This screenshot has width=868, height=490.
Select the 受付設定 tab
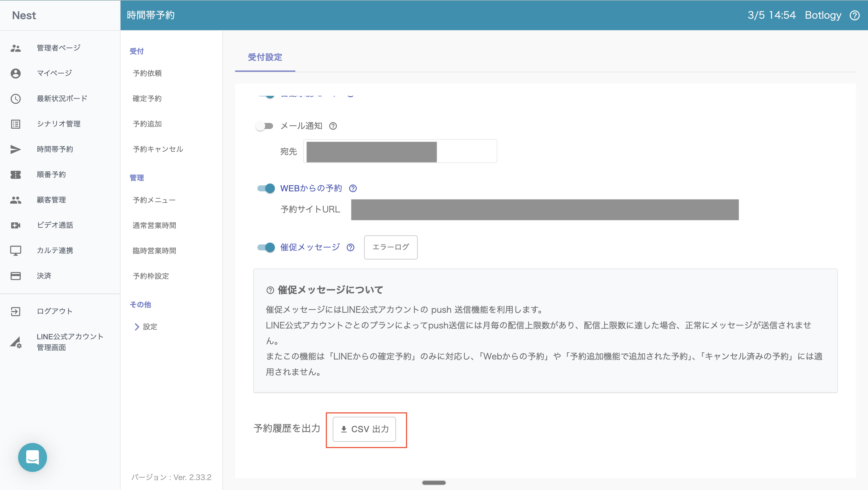(265, 57)
